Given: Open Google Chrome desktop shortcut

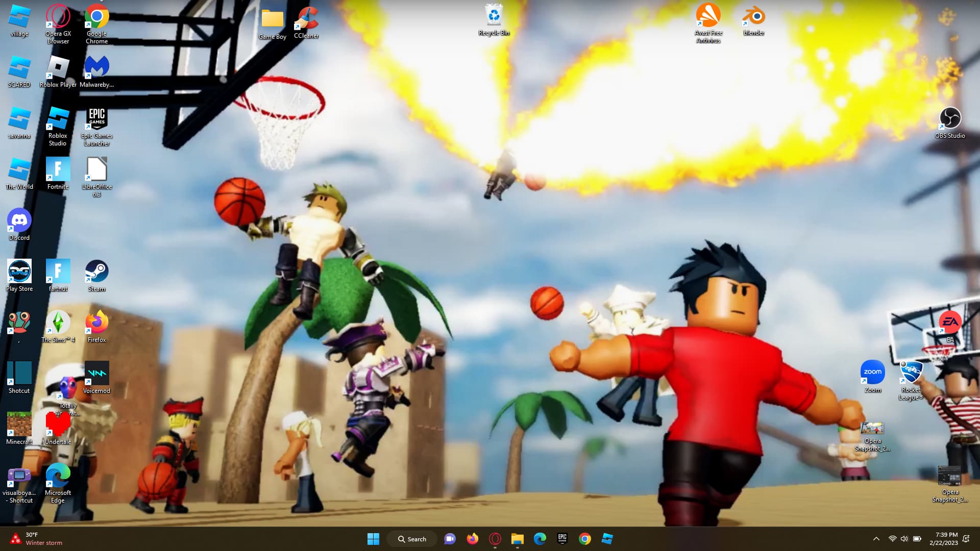Looking at the screenshot, I should click(96, 24).
